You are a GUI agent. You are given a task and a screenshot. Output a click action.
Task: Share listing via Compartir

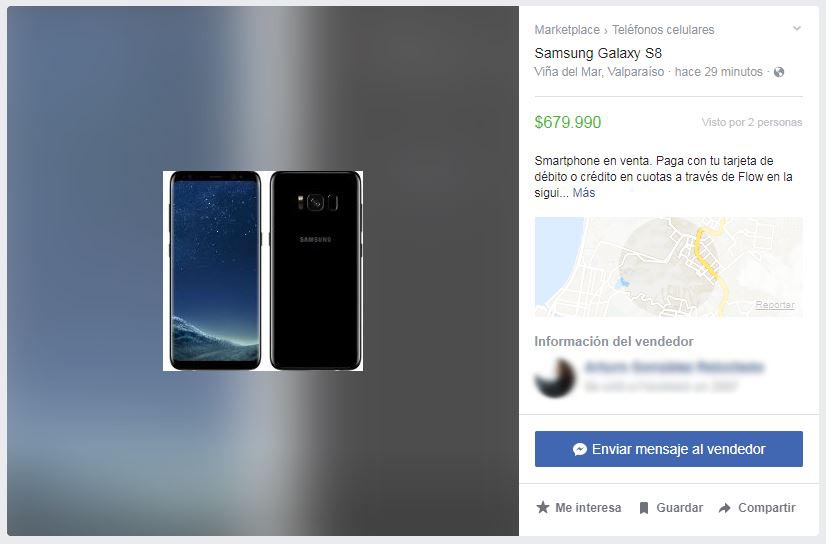tap(757, 508)
